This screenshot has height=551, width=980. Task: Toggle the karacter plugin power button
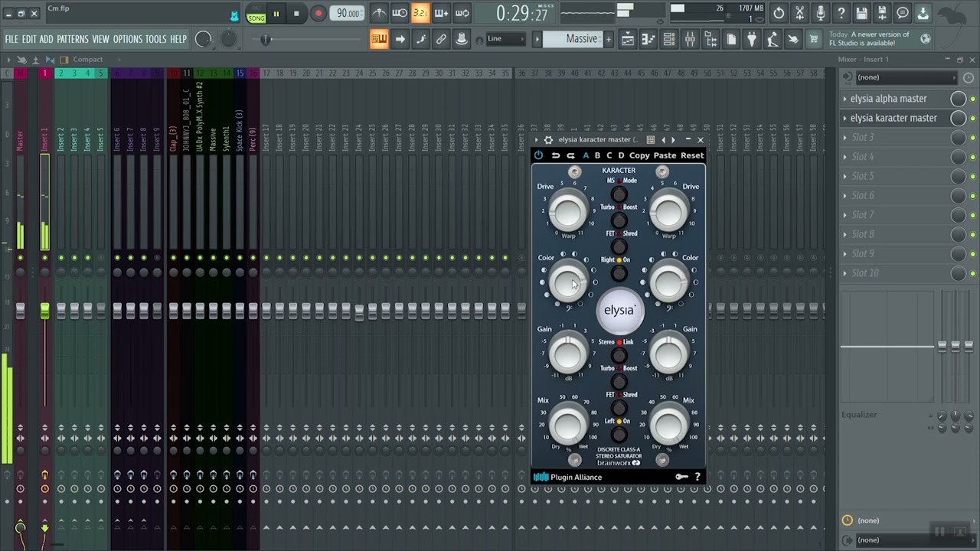[538, 155]
